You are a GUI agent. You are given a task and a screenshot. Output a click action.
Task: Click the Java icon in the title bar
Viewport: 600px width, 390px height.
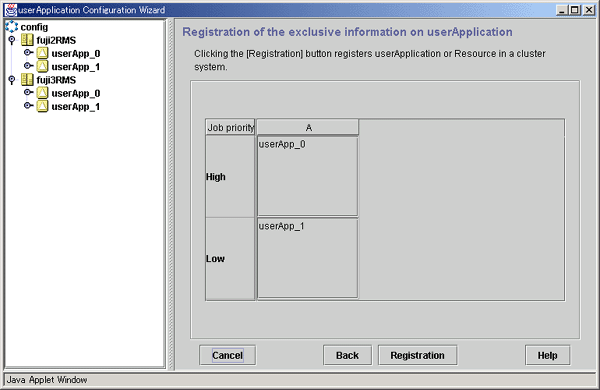click(x=10, y=10)
